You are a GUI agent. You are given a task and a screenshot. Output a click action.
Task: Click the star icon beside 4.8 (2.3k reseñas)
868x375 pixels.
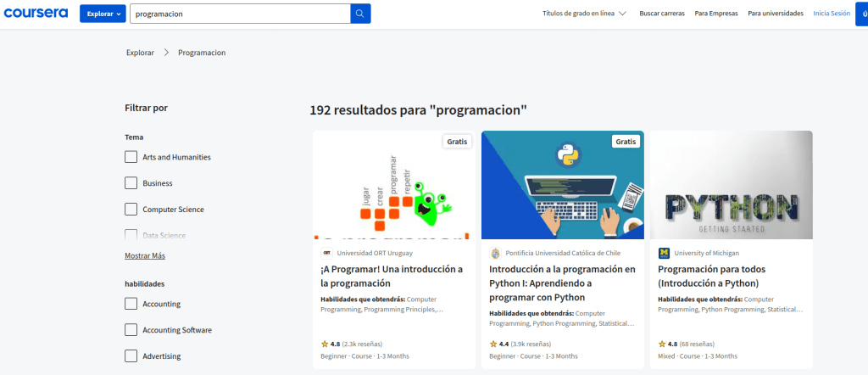tap(325, 344)
